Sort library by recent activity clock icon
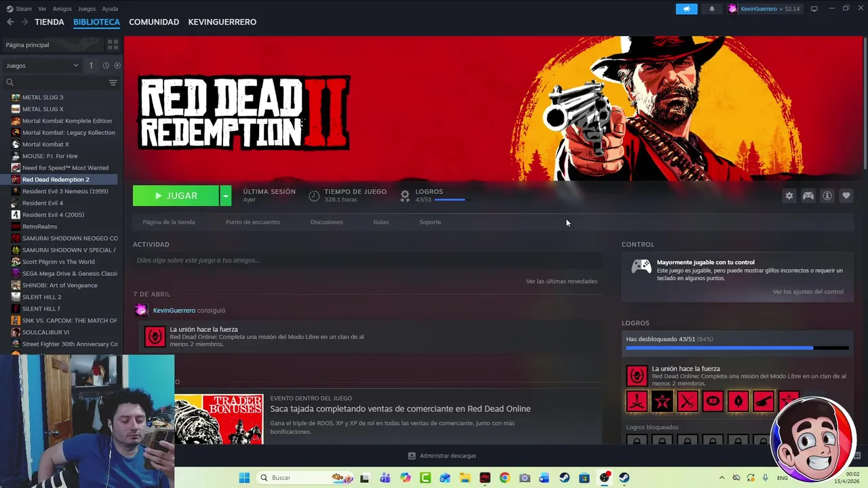 point(106,66)
